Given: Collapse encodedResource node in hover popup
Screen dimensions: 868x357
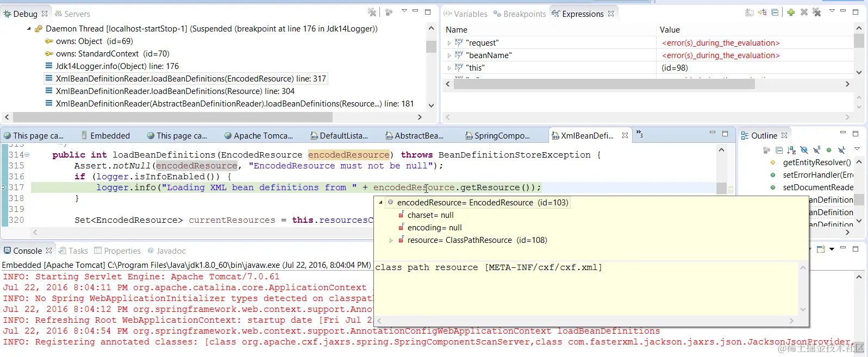Looking at the screenshot, I should pos(380,202).
